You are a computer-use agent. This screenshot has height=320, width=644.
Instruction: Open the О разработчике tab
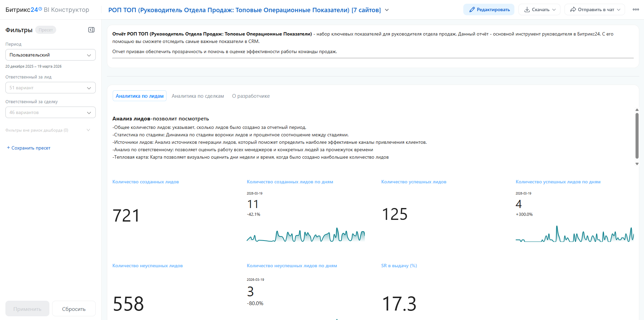(251, 96)
